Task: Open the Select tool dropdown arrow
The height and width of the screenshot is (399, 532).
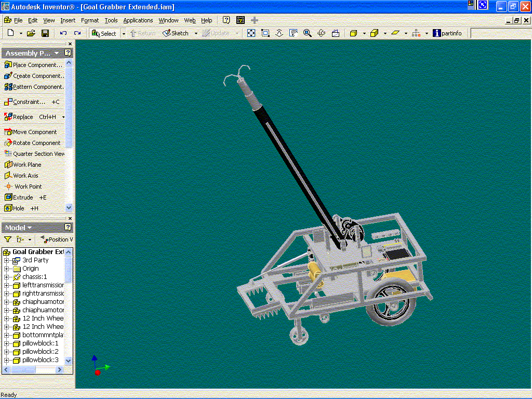Action: [x=124, y=34]
